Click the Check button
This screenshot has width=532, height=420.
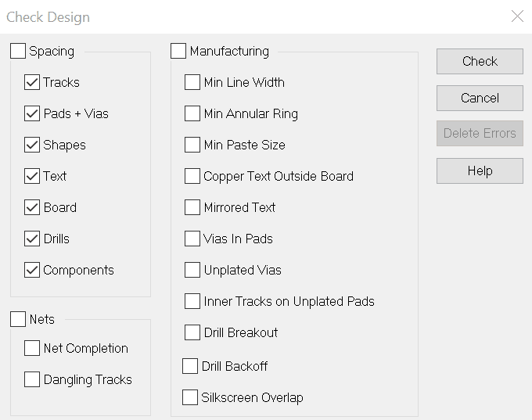click(x=480, y=61)
